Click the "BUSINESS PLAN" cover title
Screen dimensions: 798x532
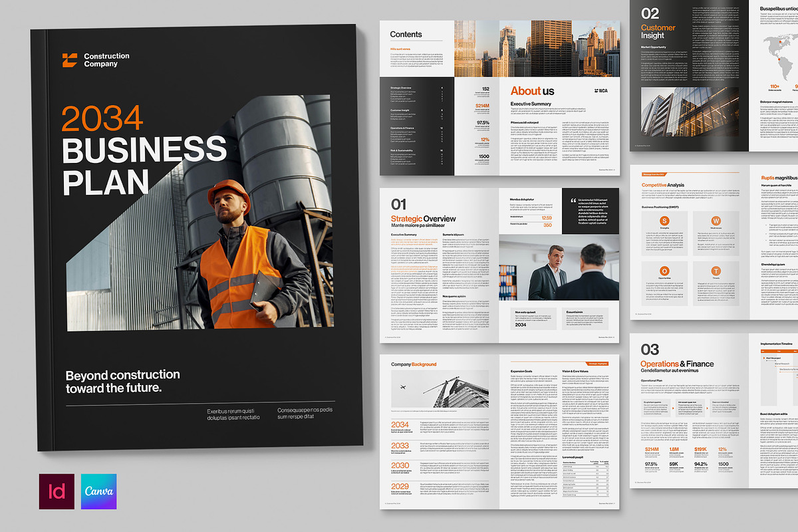(144, 165)
